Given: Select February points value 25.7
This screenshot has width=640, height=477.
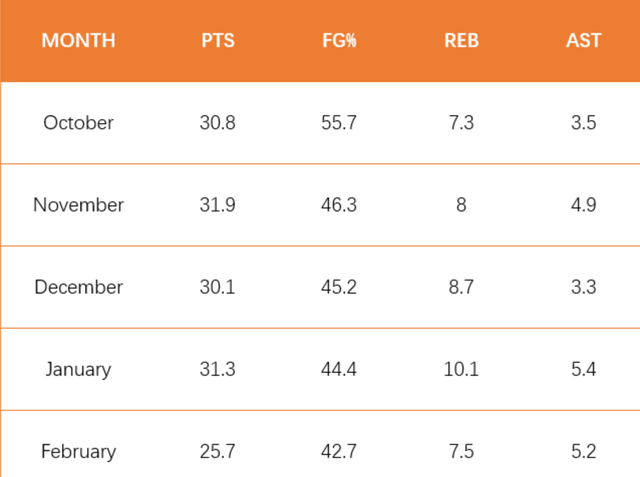Looking at the screenshot, I should 218,452.
